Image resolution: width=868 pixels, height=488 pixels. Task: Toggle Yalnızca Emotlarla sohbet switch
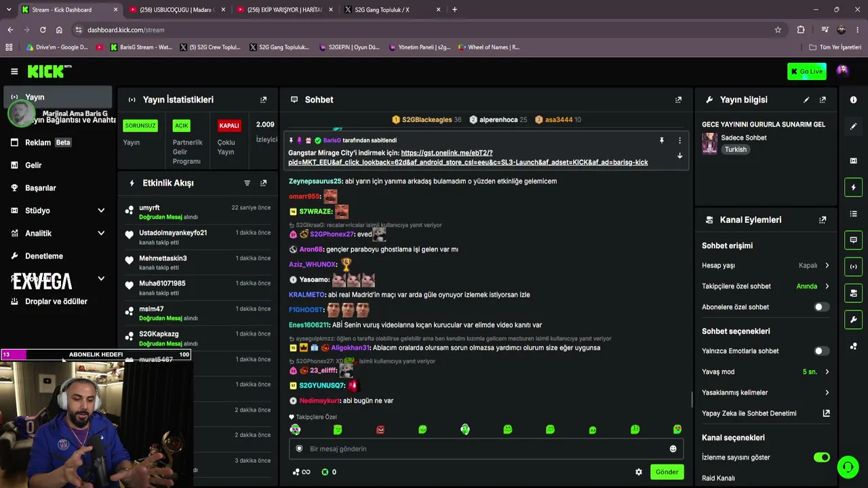[821, 351]
